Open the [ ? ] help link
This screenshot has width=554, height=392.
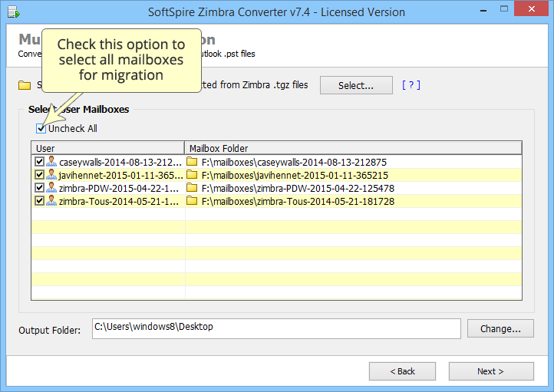click(x=411, y=85)
